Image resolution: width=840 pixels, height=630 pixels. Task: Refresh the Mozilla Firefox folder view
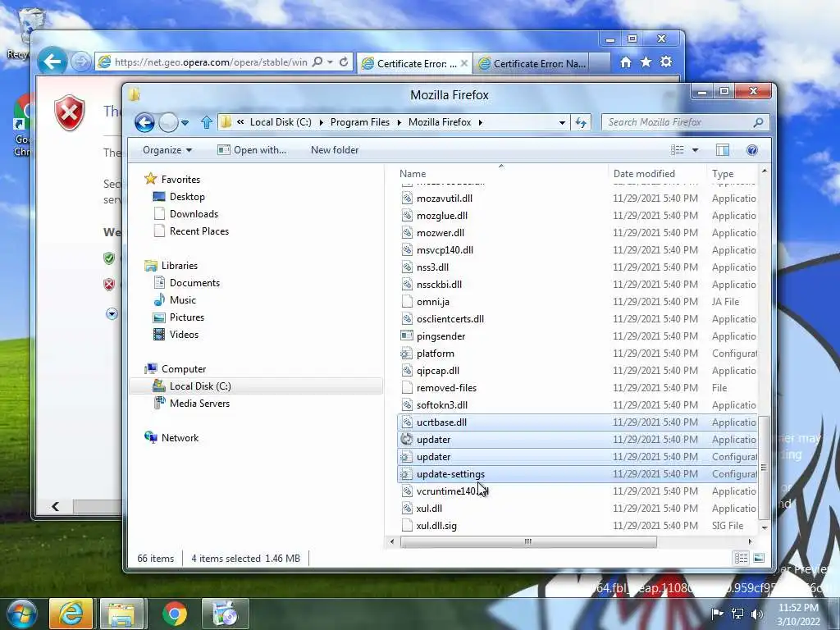point(581,123)
